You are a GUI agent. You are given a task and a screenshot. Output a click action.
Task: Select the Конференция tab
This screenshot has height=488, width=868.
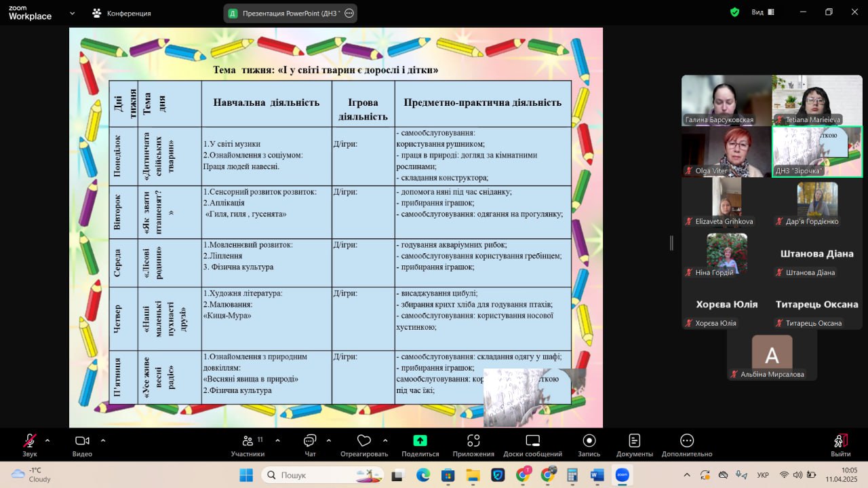coord(122,13)
